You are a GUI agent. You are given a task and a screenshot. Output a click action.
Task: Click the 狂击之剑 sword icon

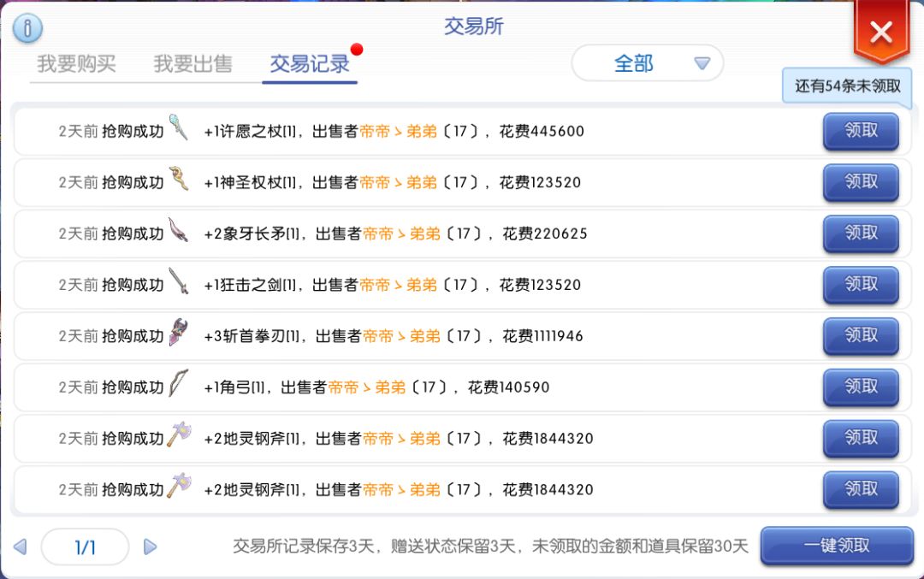pos(179,281)
